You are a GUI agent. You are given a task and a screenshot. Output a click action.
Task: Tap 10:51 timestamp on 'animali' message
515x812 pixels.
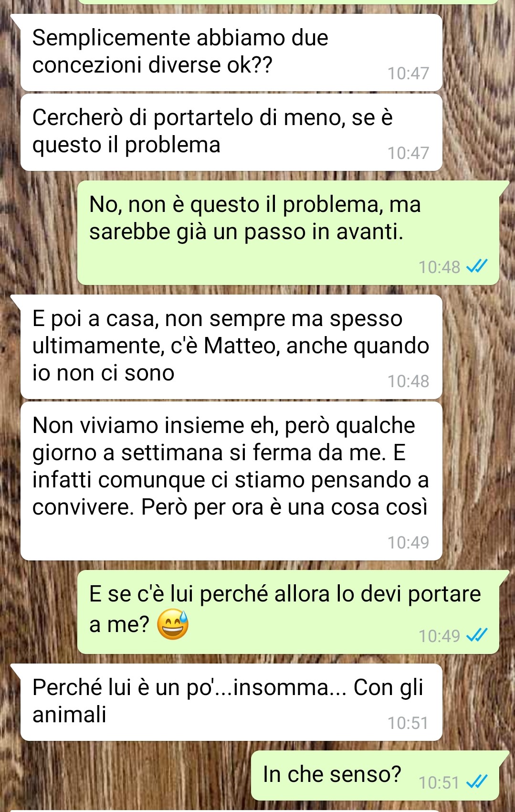click(x=408, y=723)
